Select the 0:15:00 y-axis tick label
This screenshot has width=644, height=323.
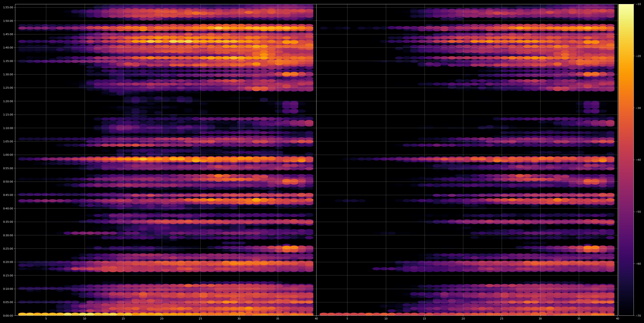coord(8,275)
